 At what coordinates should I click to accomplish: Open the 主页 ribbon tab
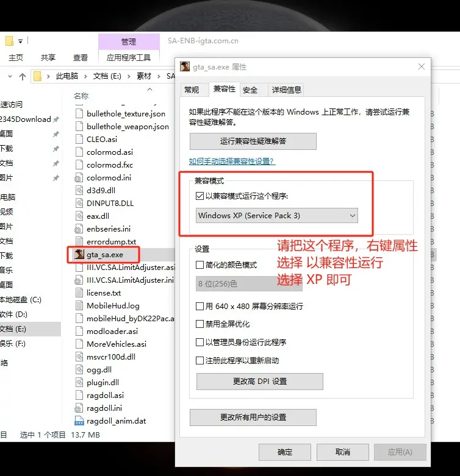pos(16,57)
